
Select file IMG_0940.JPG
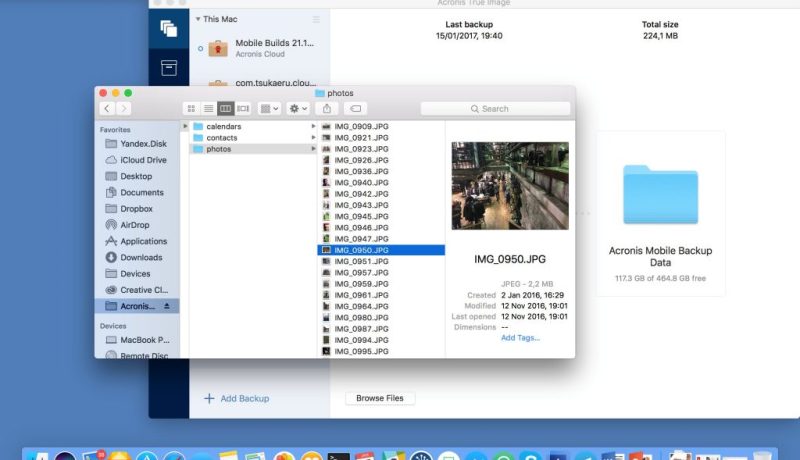[381, 183]
